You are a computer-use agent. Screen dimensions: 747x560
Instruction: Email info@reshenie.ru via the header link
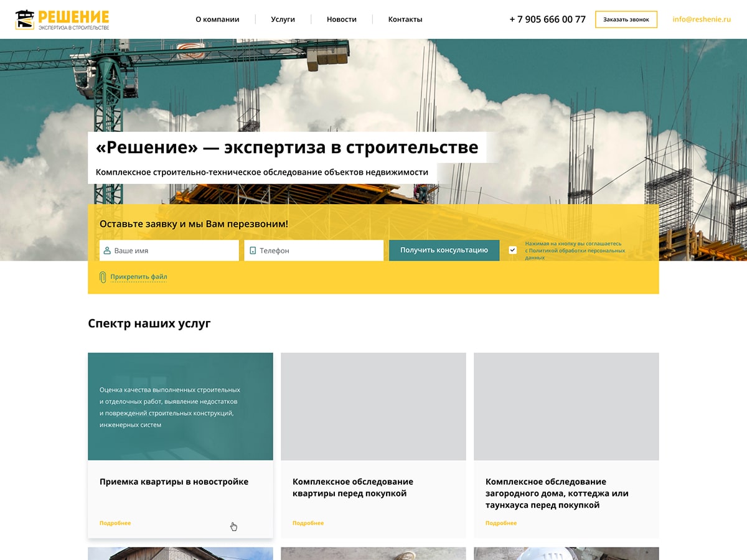pyautogui.click(x=702, y=19)
